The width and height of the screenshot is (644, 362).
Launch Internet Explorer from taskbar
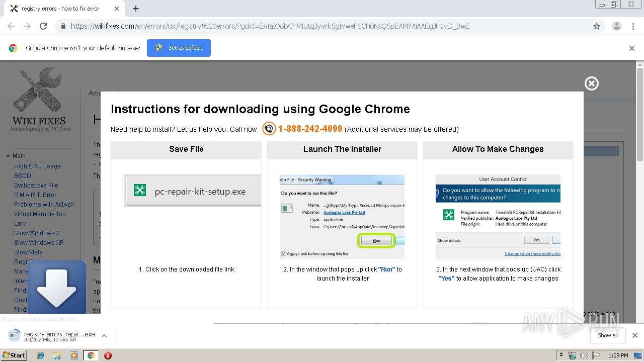click(x=40, y=355)
